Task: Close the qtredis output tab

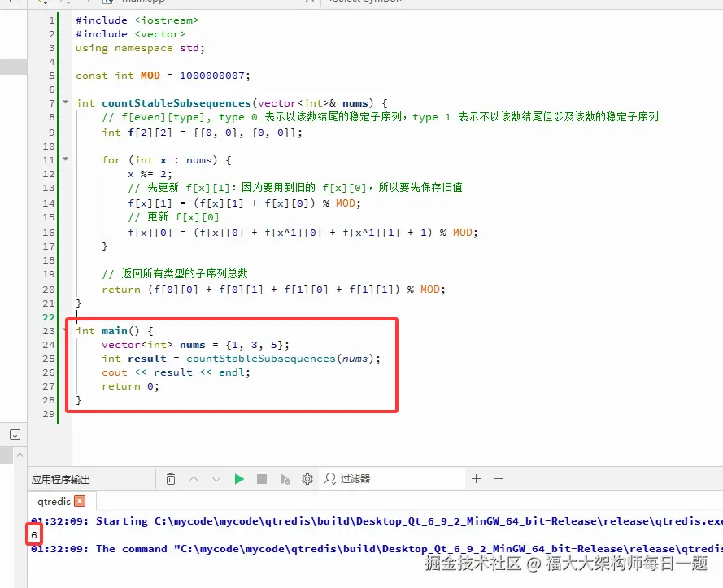Action: click(x=80, y=501)
